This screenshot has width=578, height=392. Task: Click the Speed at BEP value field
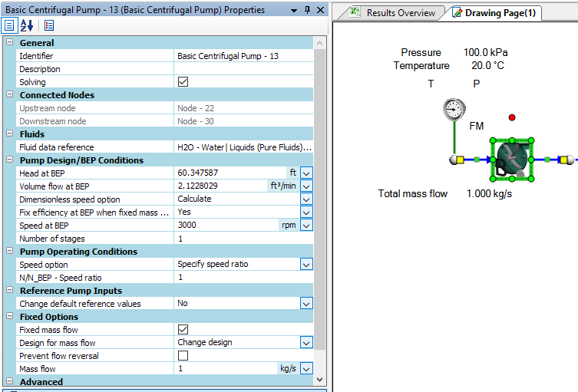coord(226,226)
